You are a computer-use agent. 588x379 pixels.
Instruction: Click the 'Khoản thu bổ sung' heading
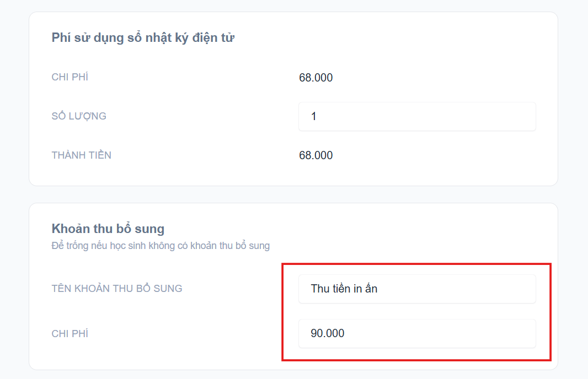point(108,229)
